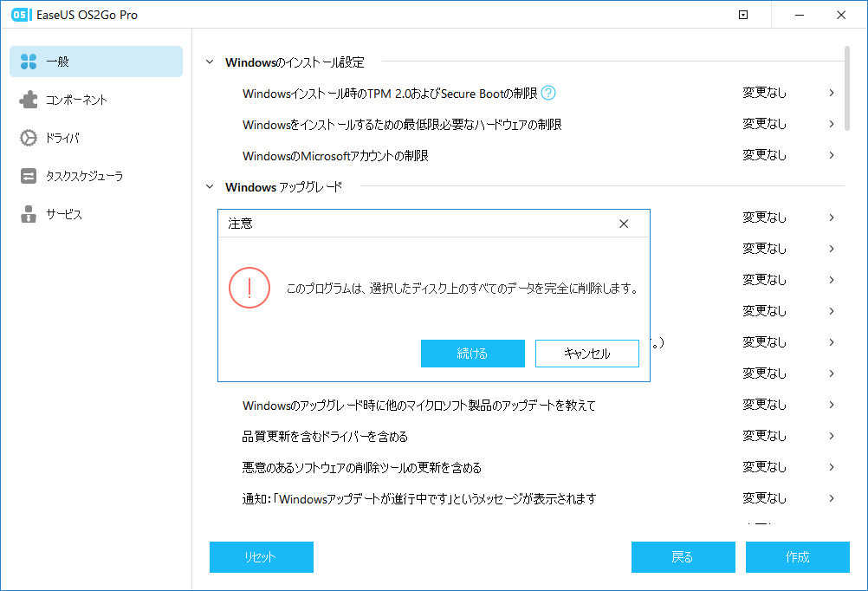868x591 pixels.
Task: Open タスクスケジューラ icon in sidebar
Action: (x=29, y=176)
